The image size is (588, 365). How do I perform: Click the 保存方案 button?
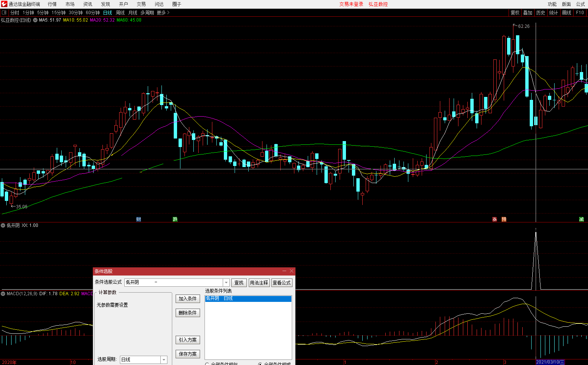188,354
